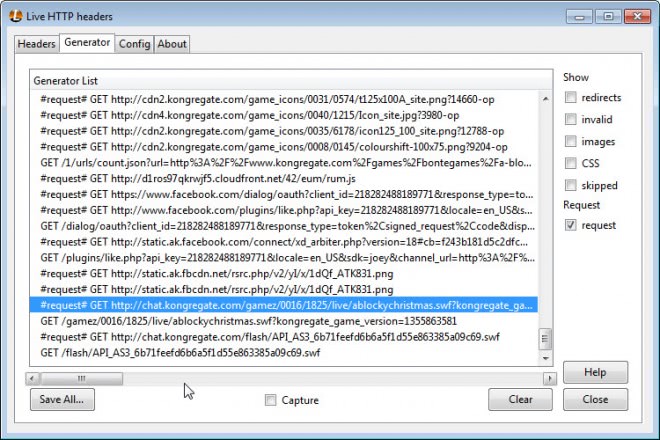Select the GET /dialog/oauth?client_id row
The image size is (660, 440).
coord(283,226)
